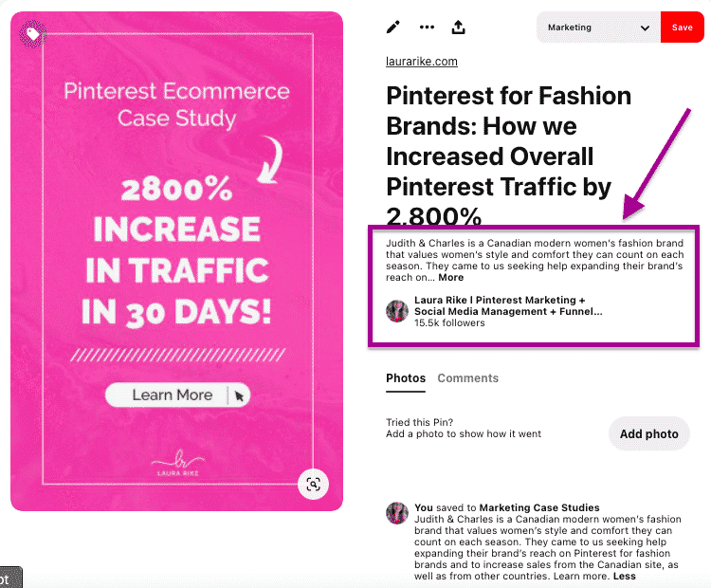This screenshot has height=588, width=711.
Task: Open the three-dot more options menu
Action: coord(427,28)
